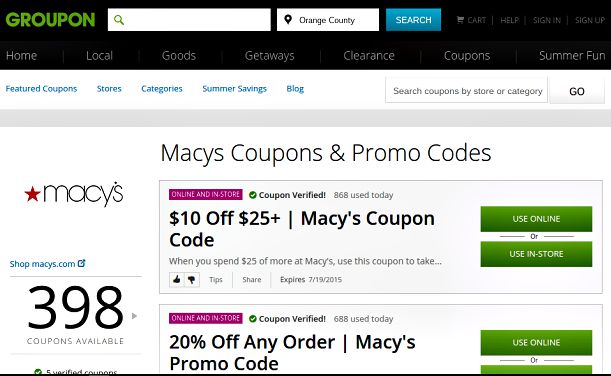Select the Getaways navigation tab

coord(270,56)
